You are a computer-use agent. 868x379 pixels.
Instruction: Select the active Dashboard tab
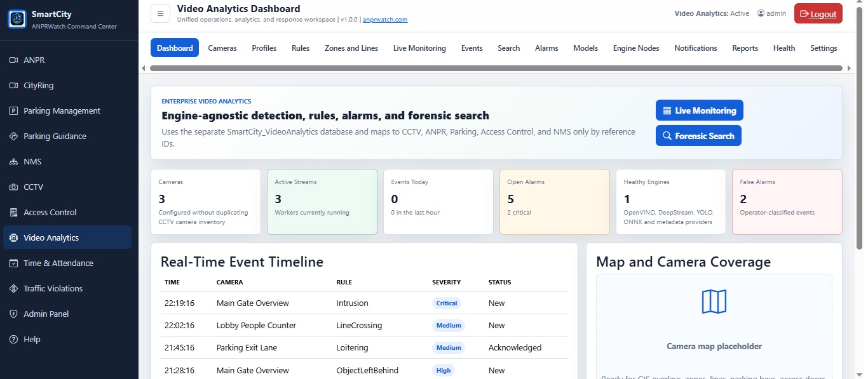click(175, 48)
